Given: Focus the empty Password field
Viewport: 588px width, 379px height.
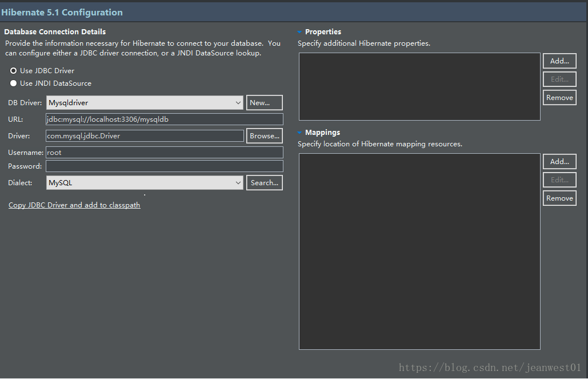Looking at the screenshot, I should pyautogui.click(x=164, y=166).
